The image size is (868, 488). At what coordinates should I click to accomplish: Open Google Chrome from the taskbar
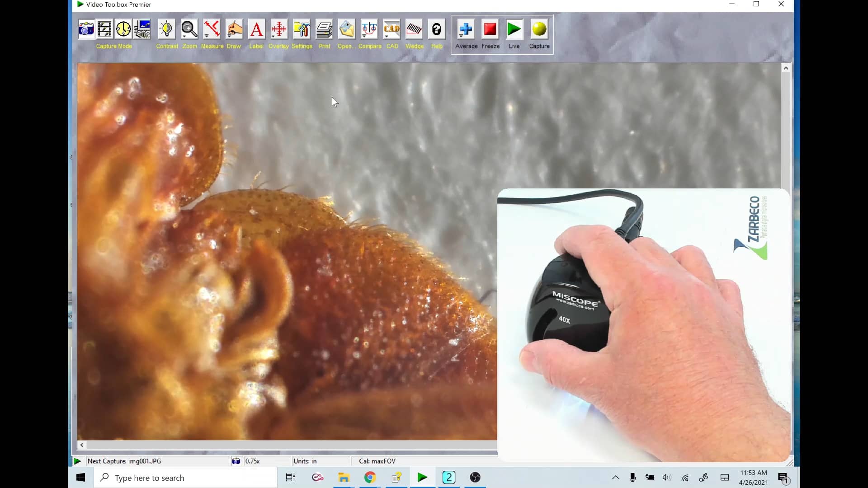click(x=370, y=478)
